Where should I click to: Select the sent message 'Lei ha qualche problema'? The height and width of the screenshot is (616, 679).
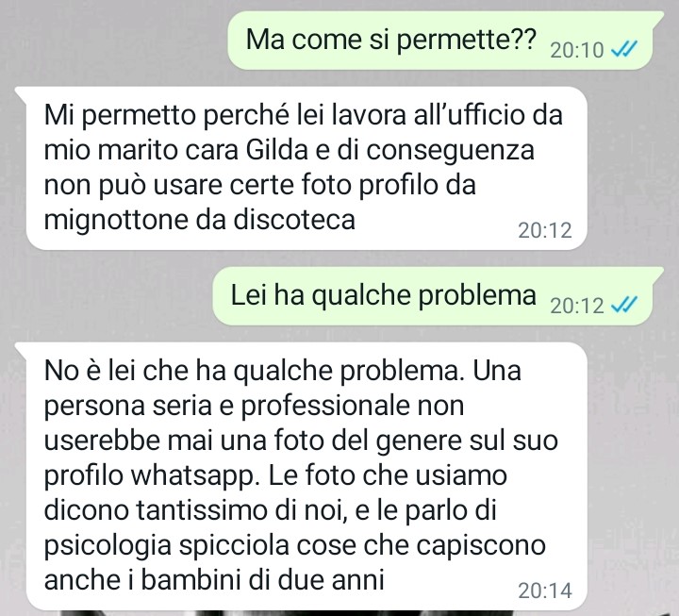coord(439,296)
